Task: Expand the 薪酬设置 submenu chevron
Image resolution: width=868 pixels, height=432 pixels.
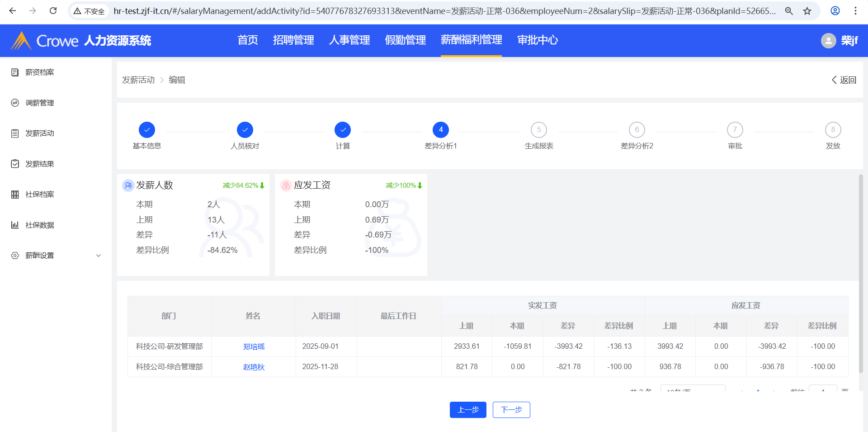Action: (x=99, y=256)
